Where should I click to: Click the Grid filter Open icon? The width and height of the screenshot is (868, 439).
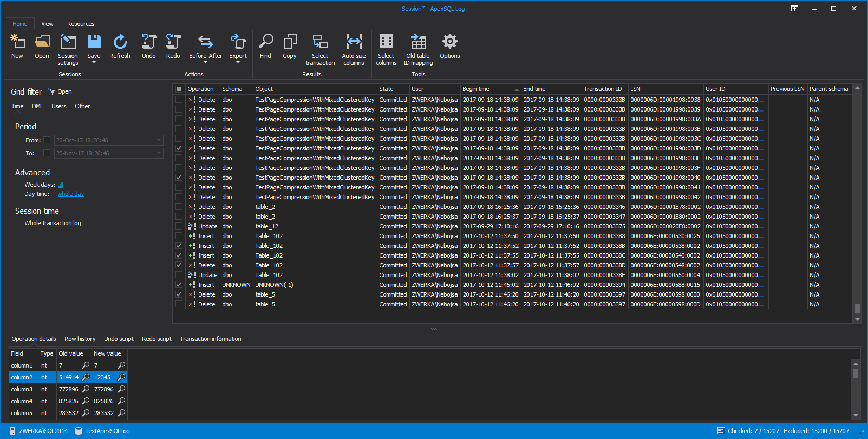tap(51, 91)
